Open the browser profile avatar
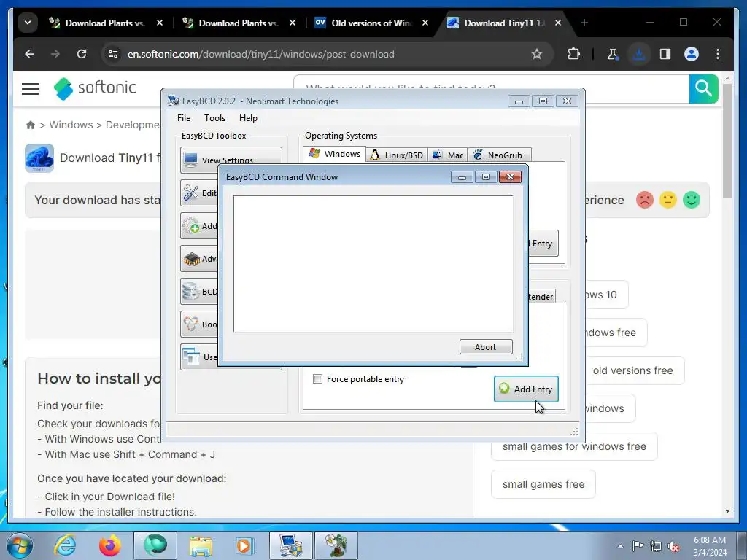 point(692,54)
